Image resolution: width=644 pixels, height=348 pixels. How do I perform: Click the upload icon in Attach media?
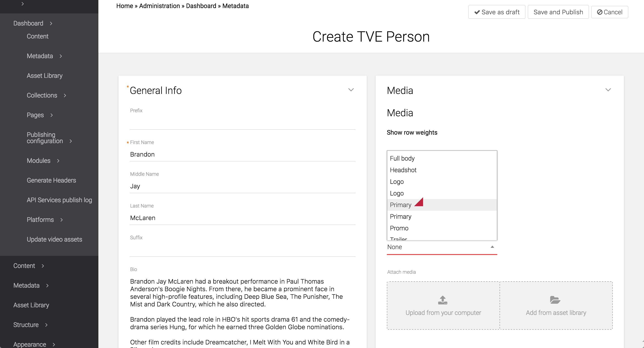pos(443,300)
